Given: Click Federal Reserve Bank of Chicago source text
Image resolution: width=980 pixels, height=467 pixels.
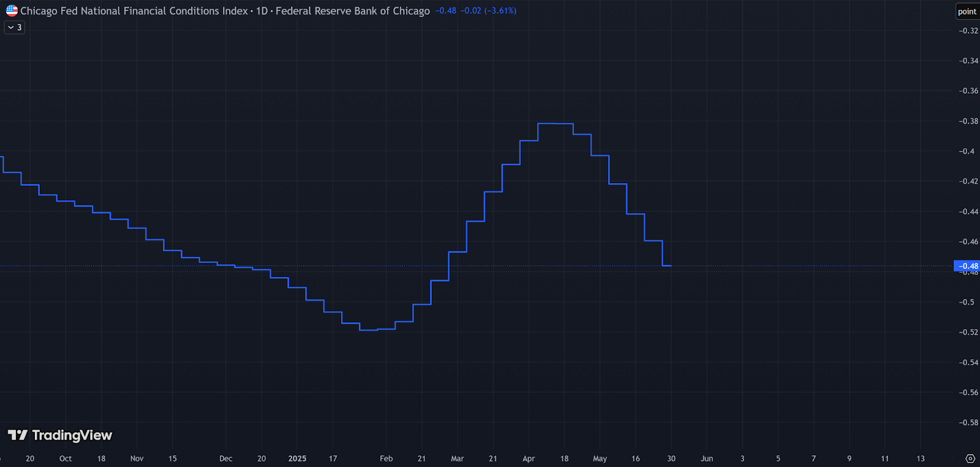Looking at the screenshot, I should [353, 11].
